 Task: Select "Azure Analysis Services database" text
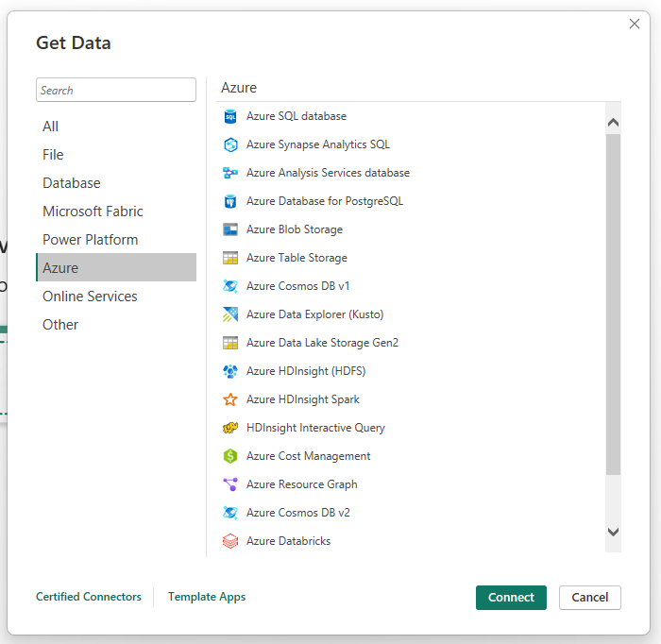[x=328, y=173]
